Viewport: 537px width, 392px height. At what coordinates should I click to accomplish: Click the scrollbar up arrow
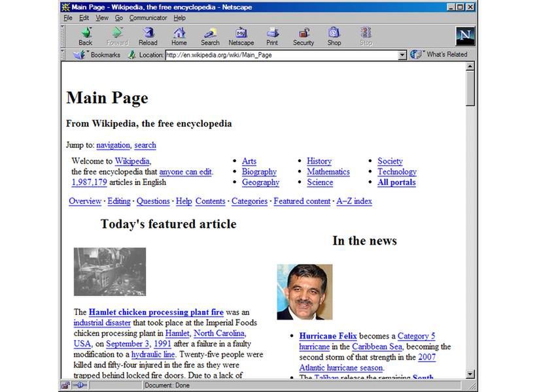(470, 67)
